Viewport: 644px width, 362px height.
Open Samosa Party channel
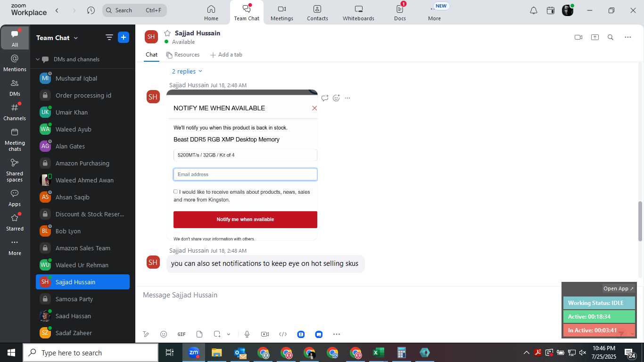[83, 299]
